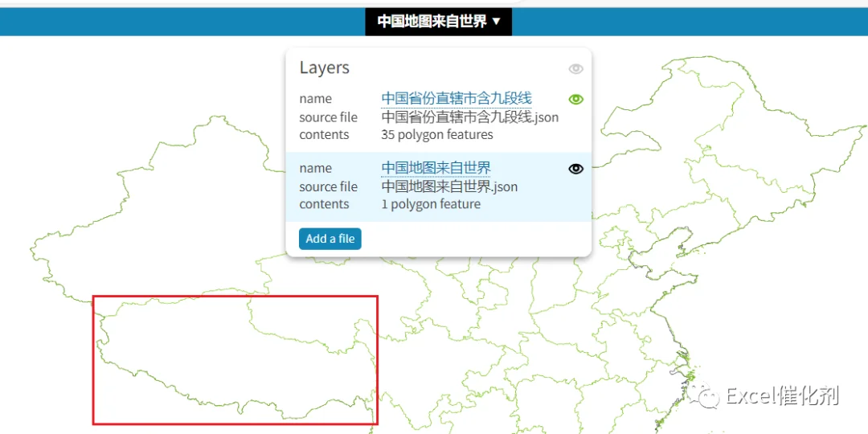The height and width of the screenshot is (434, 868).
Task: Click the 中国地图来自世界 layer name link in panel
Action: [436, 168]
